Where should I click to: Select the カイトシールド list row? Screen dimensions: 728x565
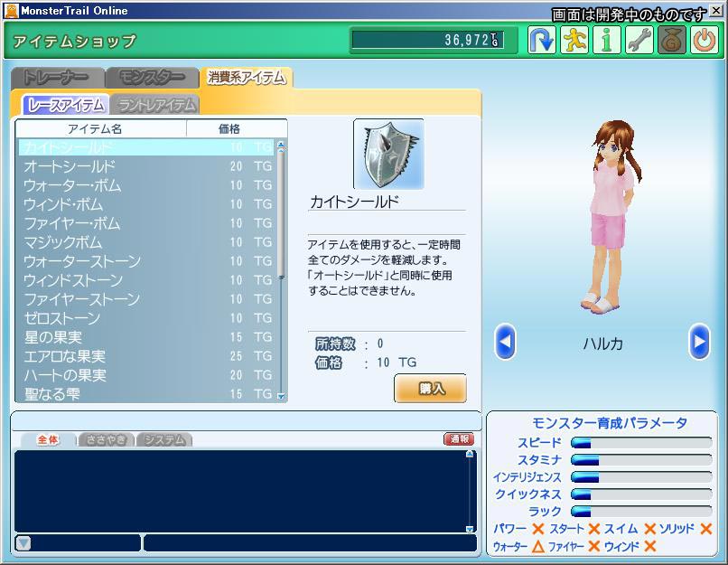[x=147, y=147]
